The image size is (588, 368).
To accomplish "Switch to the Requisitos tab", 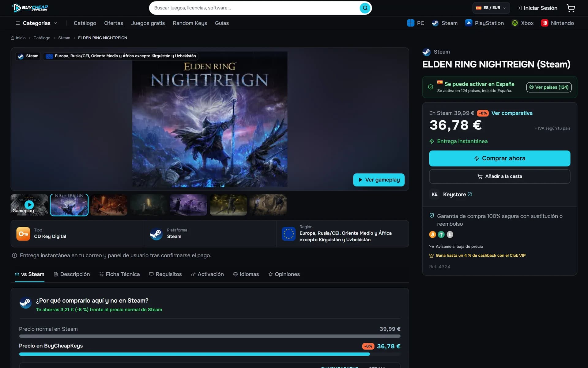I will click(165, 274).
